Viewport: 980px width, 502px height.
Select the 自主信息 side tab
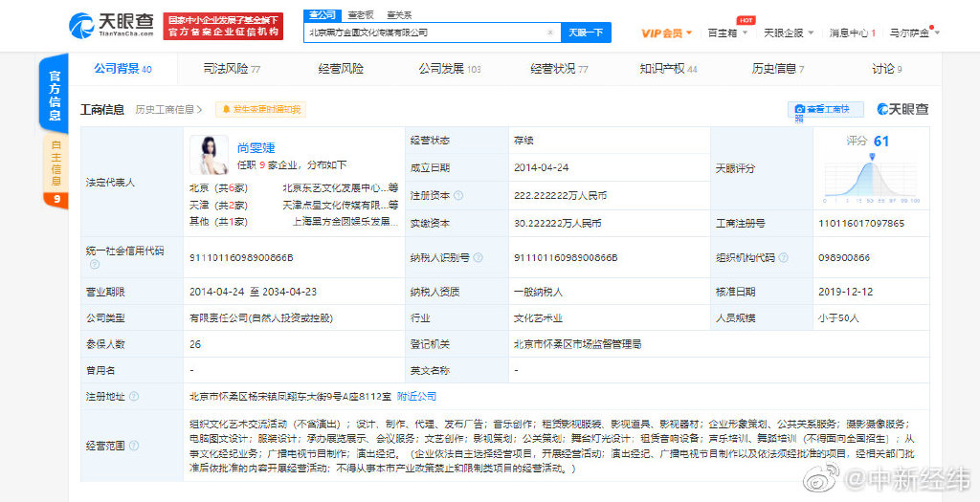coord(56,164)
